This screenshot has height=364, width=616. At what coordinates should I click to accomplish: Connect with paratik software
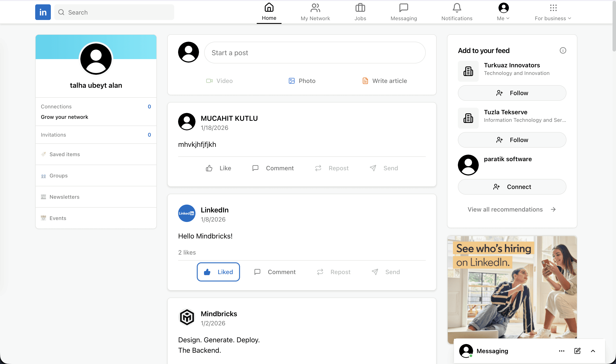[512, 187]
